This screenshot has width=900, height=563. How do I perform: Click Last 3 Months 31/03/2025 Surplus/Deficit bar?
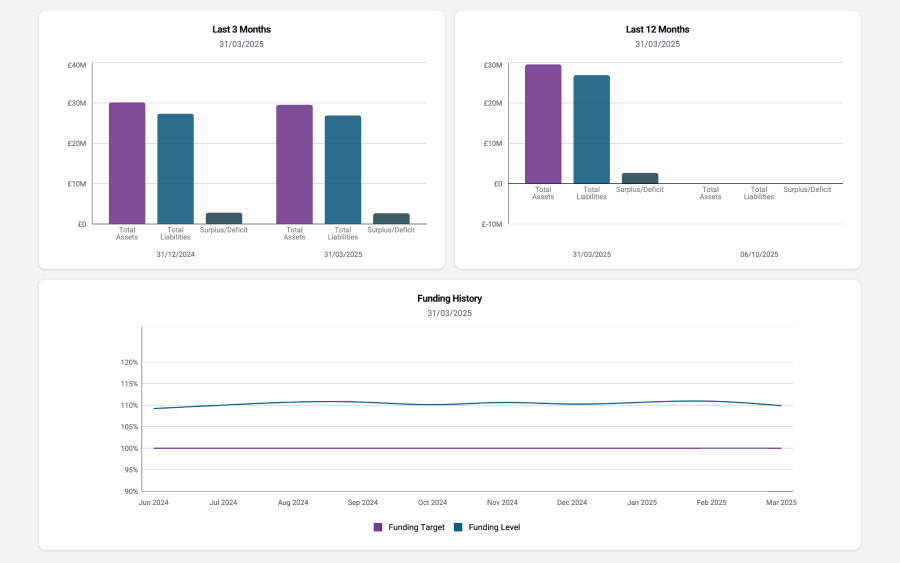(391, 218)
